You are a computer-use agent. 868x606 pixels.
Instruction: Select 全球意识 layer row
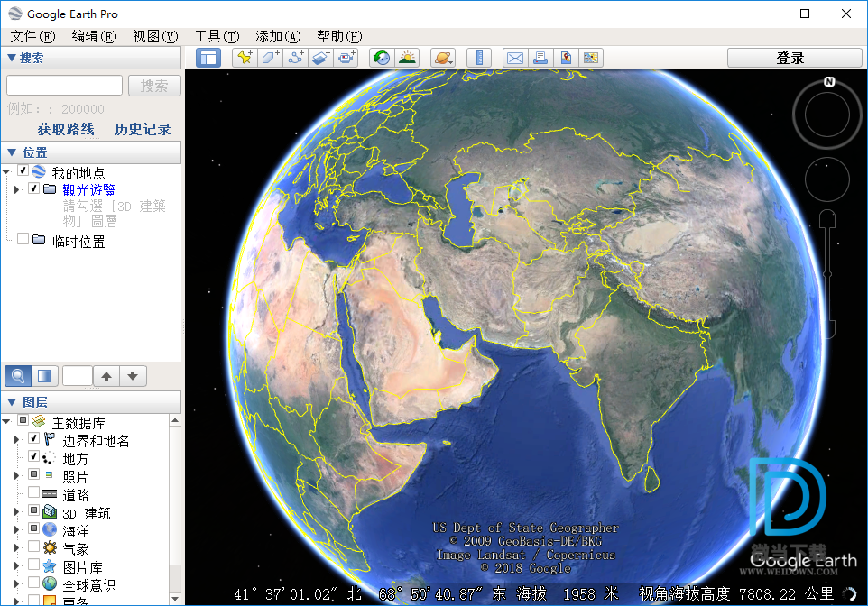click(89, 584)
